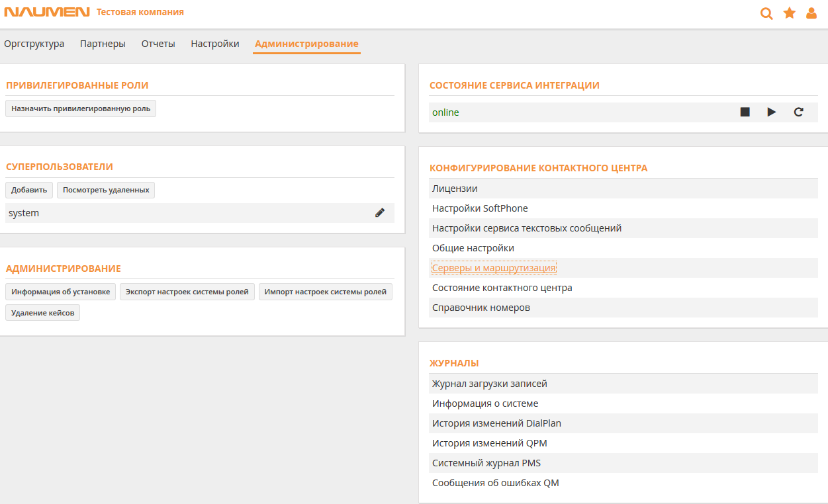Restart the integration service with reload icon
828x504 pixels.
point(798,112)
